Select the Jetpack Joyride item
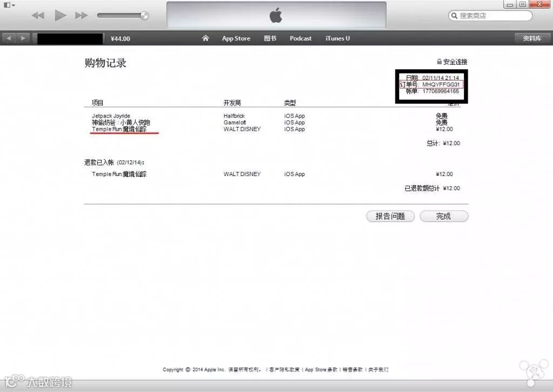 (x=111, y=116)
